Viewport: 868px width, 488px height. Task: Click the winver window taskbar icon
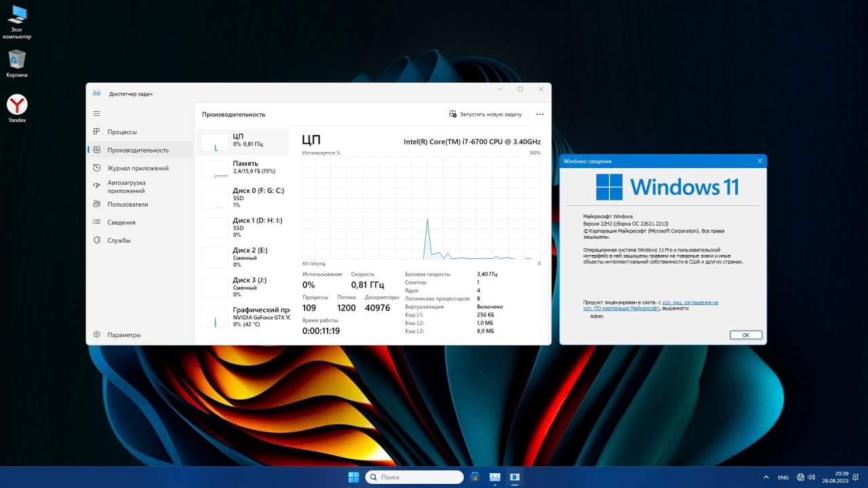(515, 477)
